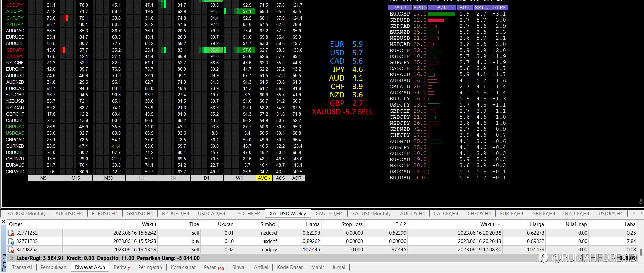The height and width of the screenshot is (273, 644).
Task: Click the W1 timeframe button
Action: (239, 178)
